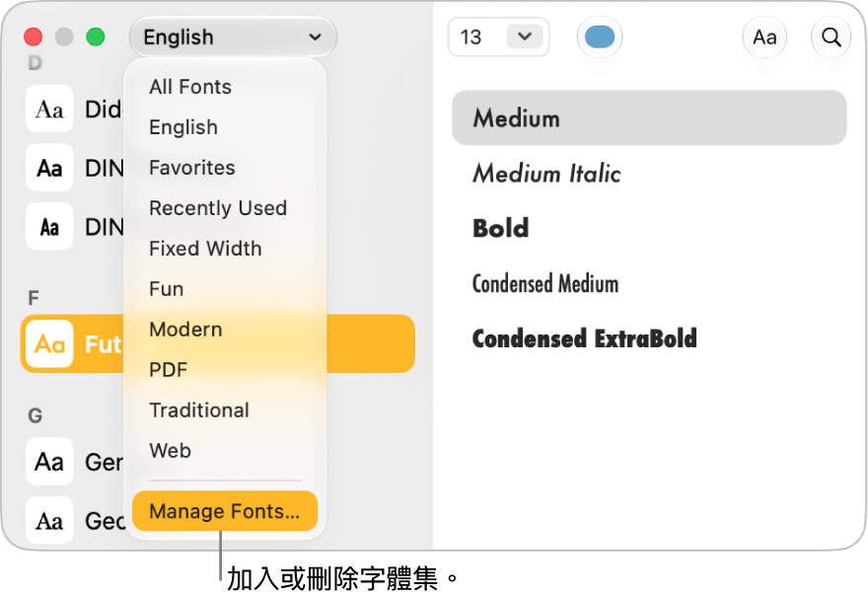868x596 pixels.
Task: Open the blue text color swatch
Action: [600, 37]
